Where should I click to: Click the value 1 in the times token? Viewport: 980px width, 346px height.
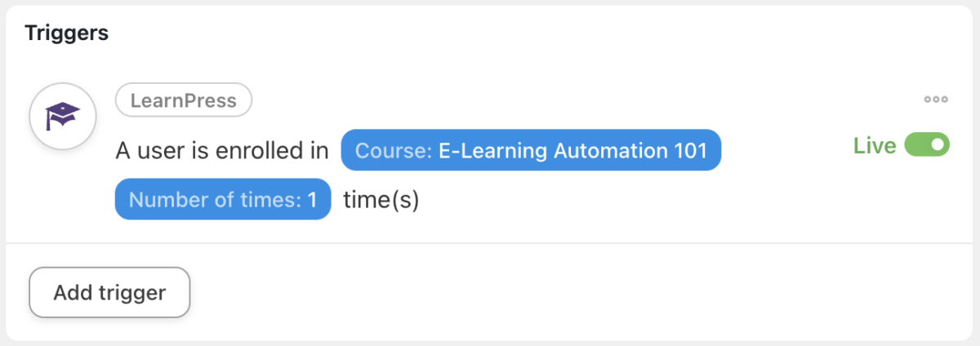click(x=312, y=200)
